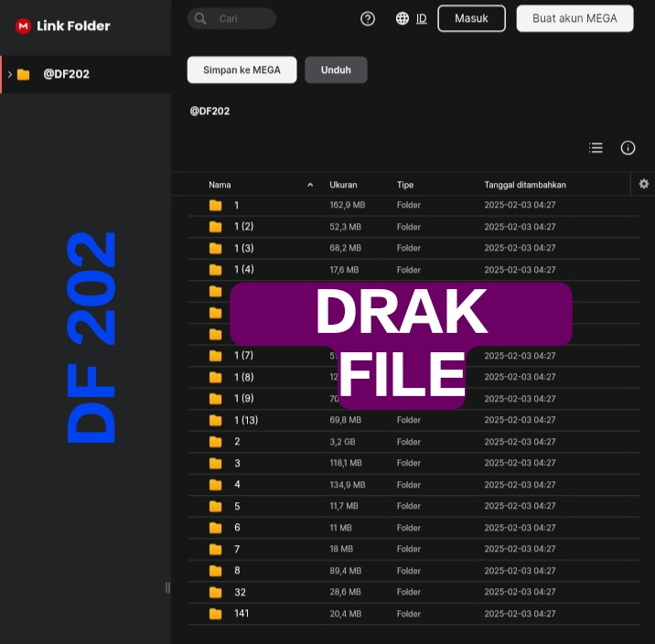Switch view with list view icon
Image resolution: width=655 pixels, height=644 pixels.
[x=596, y=148]
